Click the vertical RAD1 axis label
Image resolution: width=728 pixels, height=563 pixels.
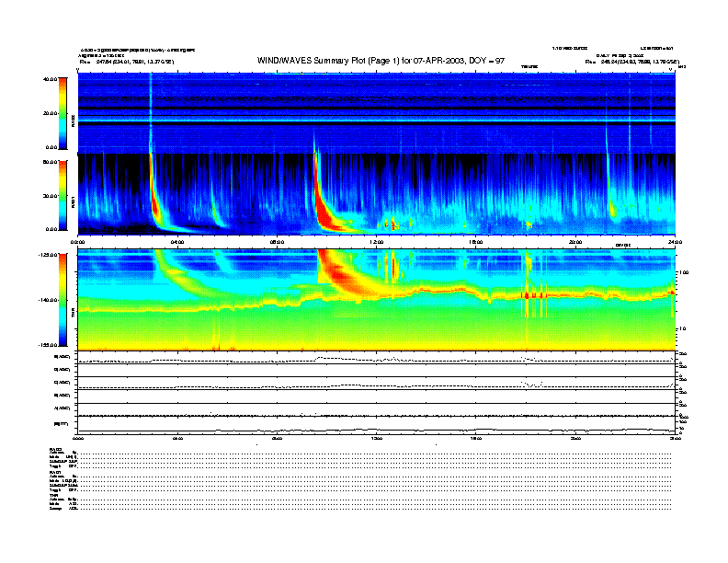[73, 202]
